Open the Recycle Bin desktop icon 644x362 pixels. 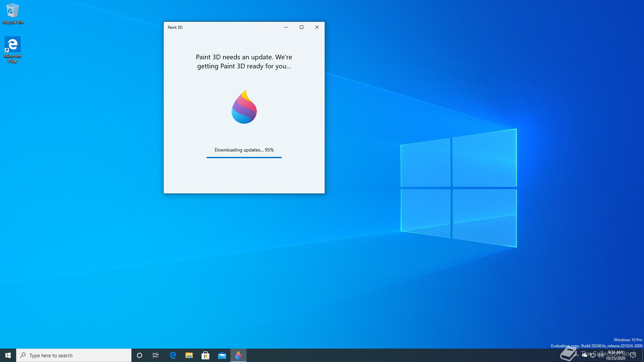pos(12,14)
